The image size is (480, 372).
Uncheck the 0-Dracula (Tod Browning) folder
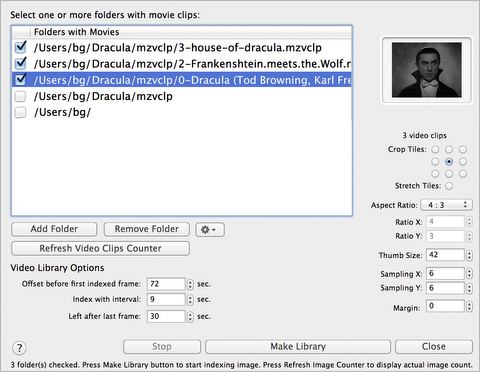pos(21,79)
